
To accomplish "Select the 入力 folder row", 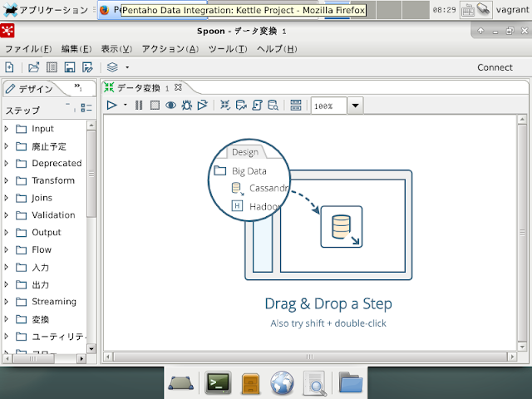I will [44, 268].
